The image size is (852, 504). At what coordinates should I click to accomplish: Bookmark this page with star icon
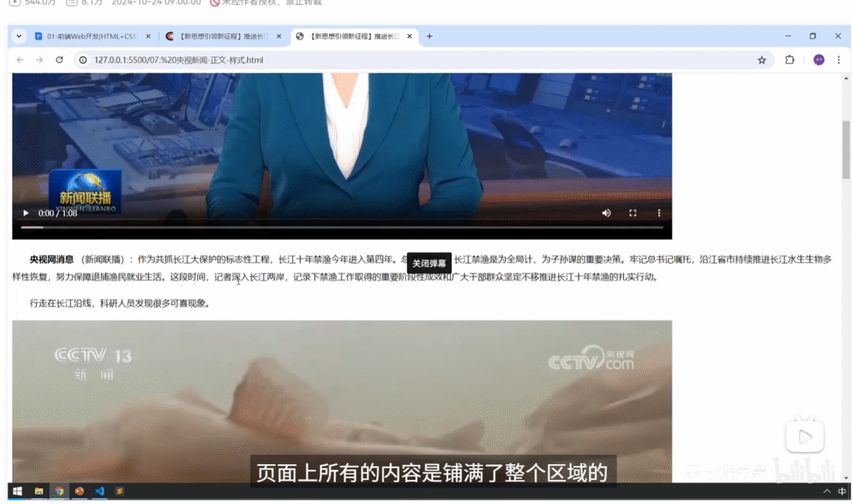tap(761, 60)
